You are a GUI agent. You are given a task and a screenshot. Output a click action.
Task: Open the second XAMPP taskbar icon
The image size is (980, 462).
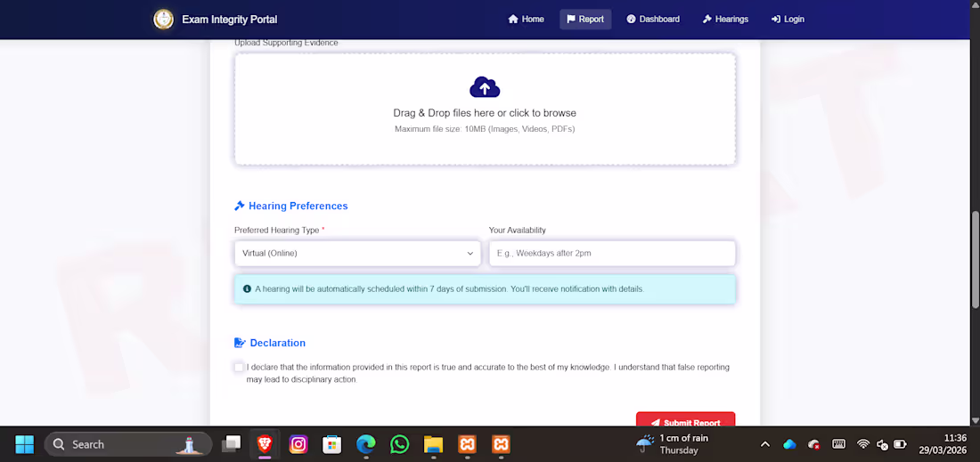[502, 444]
